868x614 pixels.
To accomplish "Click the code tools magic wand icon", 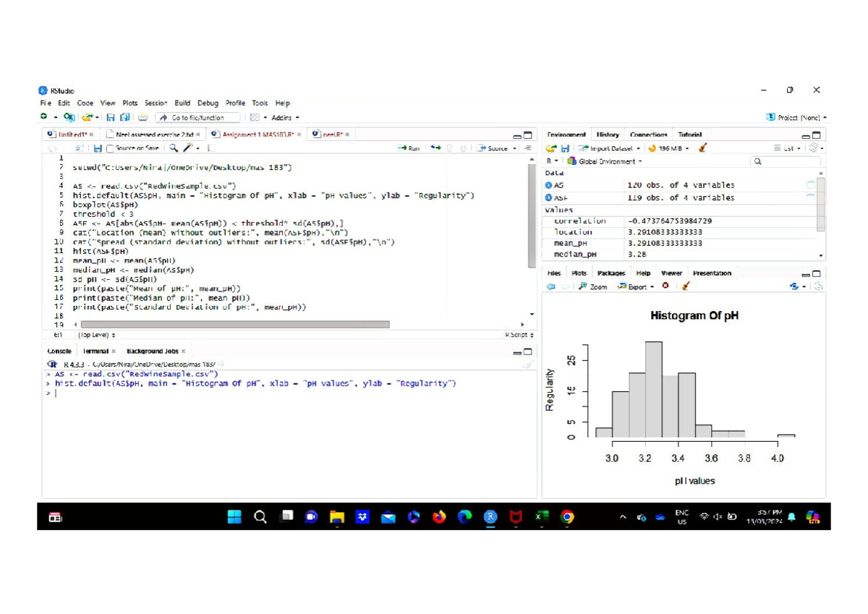I will tap(188, 148).
